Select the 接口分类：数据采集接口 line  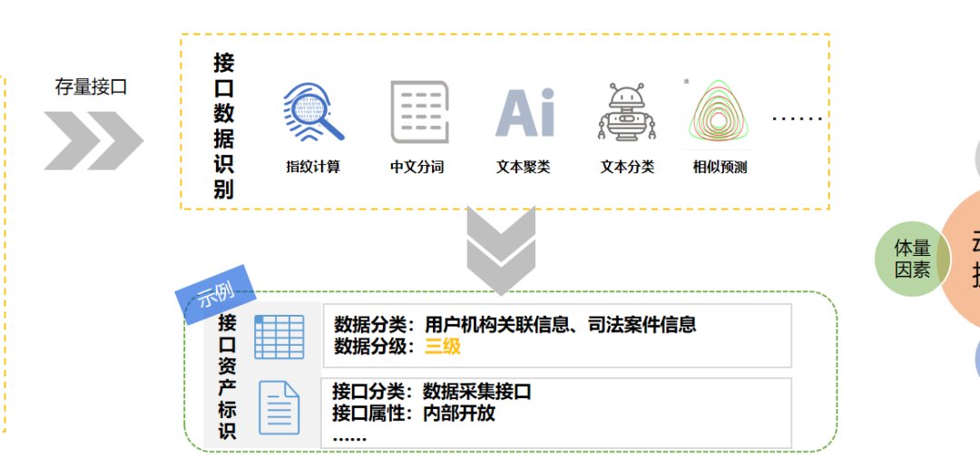432,392
